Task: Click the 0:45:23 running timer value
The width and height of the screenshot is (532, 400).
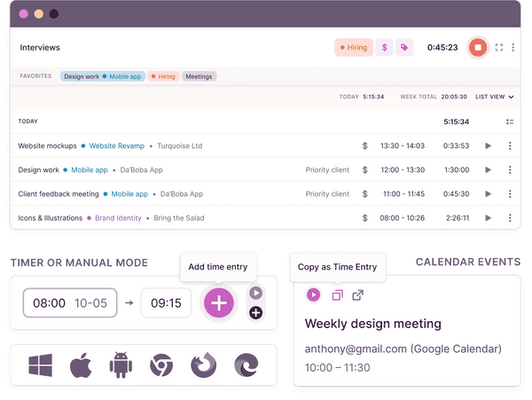Action: pos(442,48)
